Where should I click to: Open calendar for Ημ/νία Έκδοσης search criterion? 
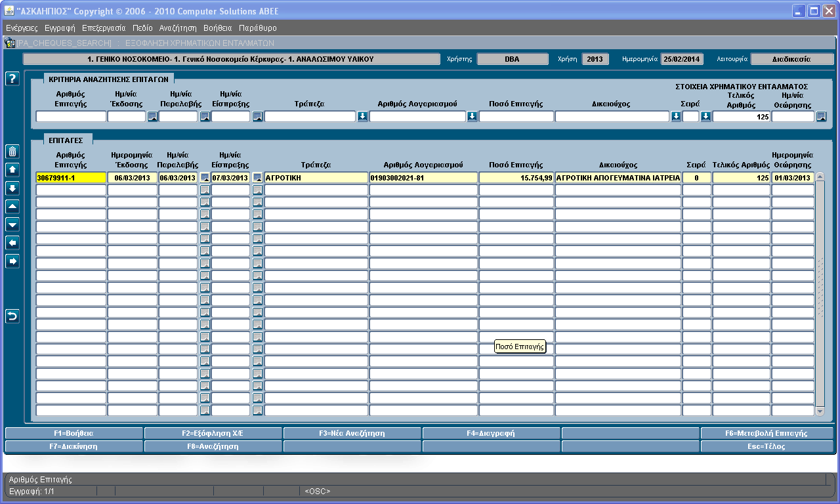click(152, 117)
